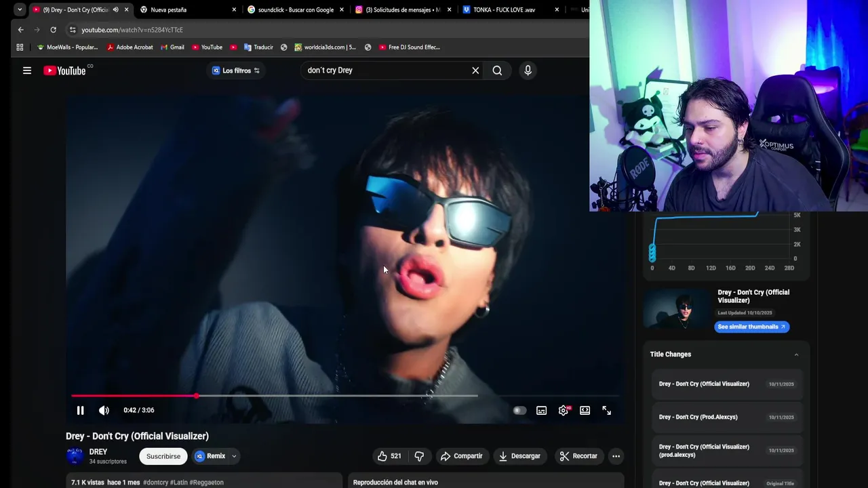Image resolution: width=868 pixels, height=488 pixels.
Task: Click the video title Drey - Don't Cry (Official Visualizer)
Action: (137, 436)
